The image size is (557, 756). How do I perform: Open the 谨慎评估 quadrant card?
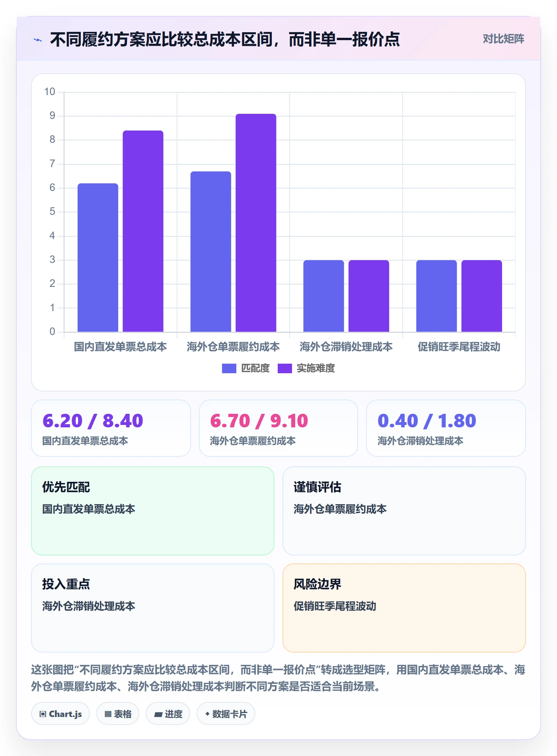pos(404,511)
